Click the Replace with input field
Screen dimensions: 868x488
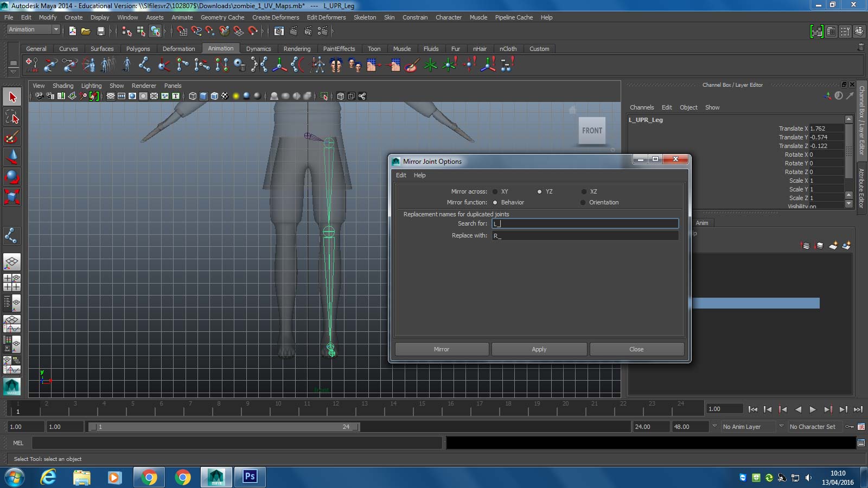[x=585, y=235]
